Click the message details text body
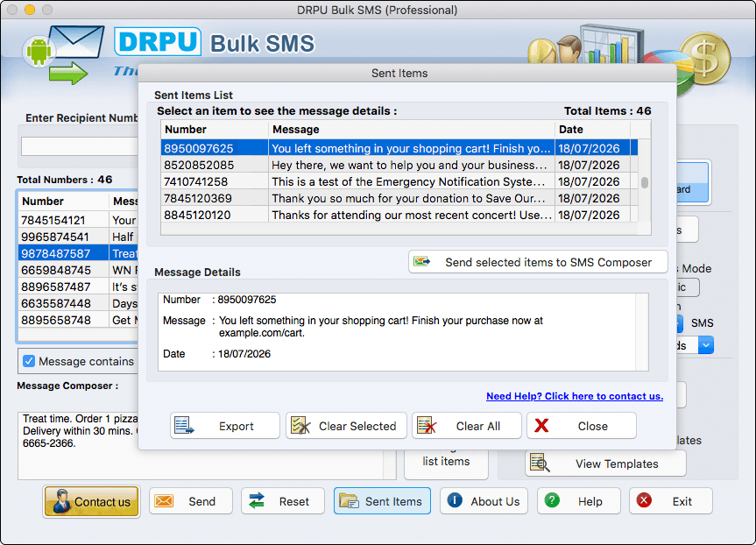 381,327
